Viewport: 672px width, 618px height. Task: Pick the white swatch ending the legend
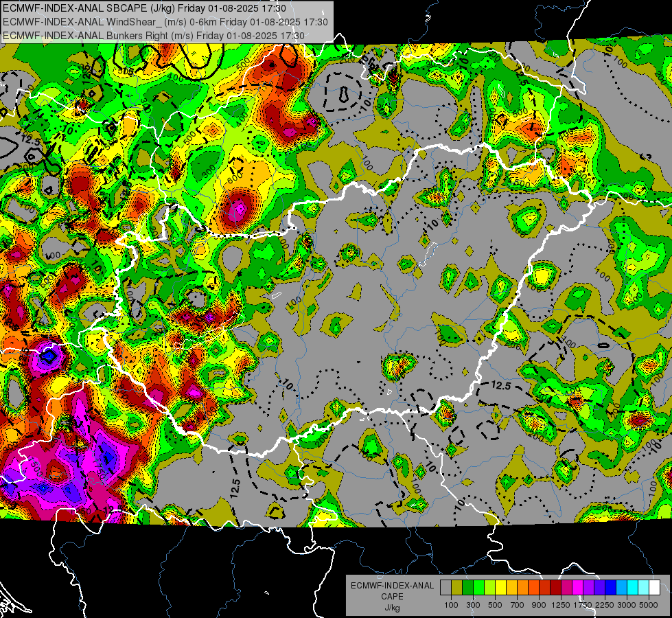coord(654,587)
